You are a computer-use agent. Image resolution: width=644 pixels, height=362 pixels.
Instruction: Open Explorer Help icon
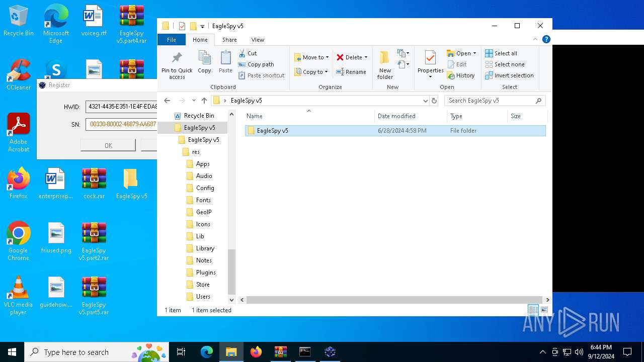point(546,39)
